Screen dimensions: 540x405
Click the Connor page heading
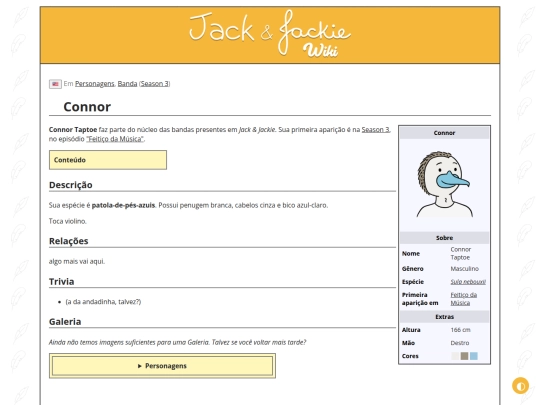point(87,107)
